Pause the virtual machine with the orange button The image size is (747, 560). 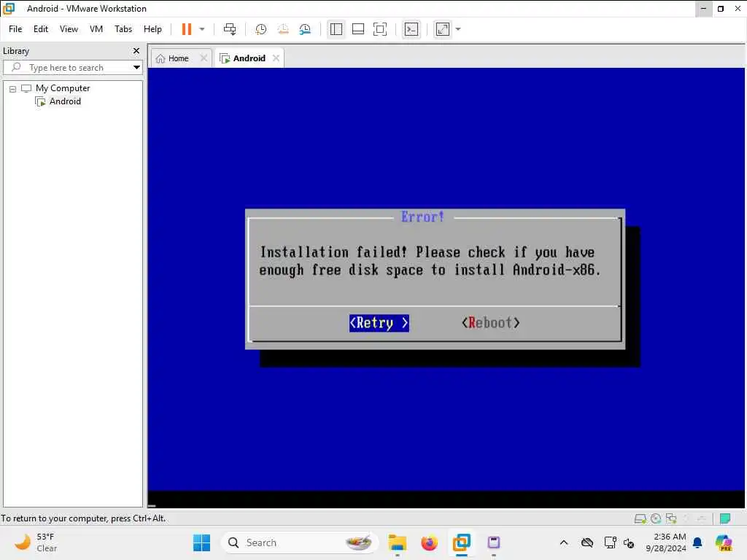186,29
